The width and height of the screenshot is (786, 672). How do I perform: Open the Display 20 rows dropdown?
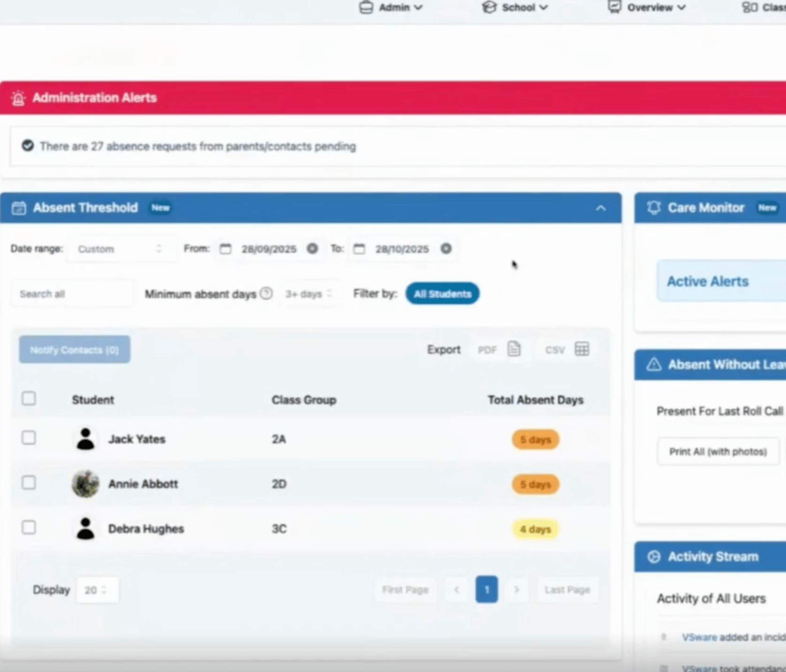point(97,590)
